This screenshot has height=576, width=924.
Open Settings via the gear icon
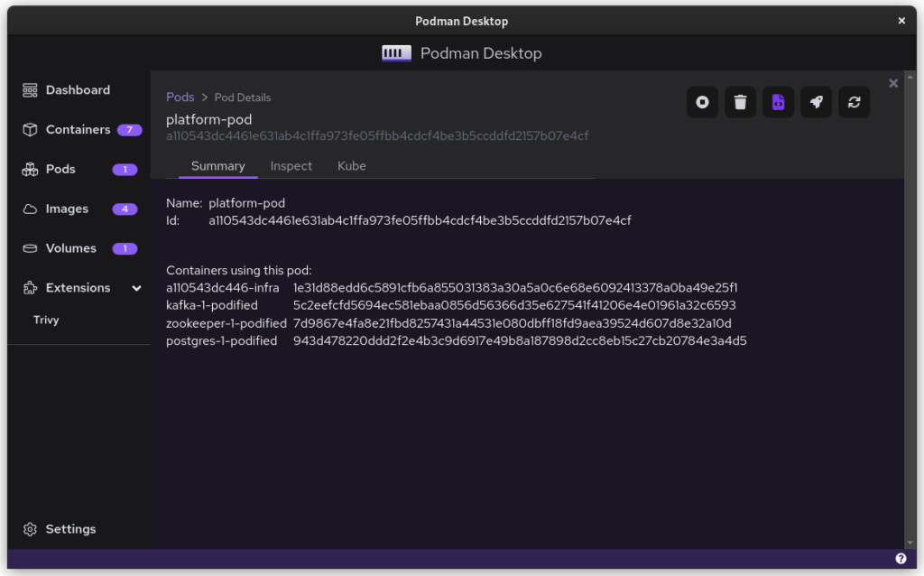(x=30, y=529)
